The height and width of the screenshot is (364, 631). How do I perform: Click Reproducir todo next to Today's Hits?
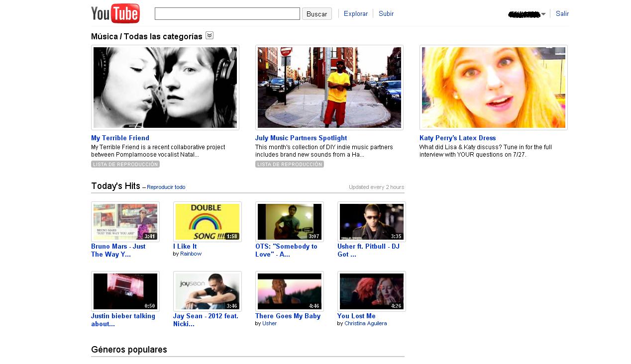[166, 187]
